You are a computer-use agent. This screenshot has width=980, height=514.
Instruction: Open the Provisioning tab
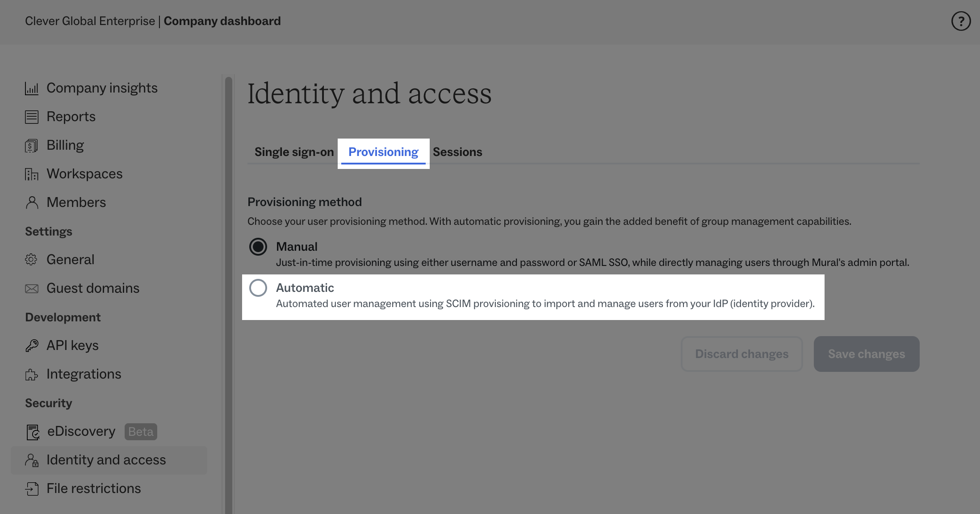383,152
